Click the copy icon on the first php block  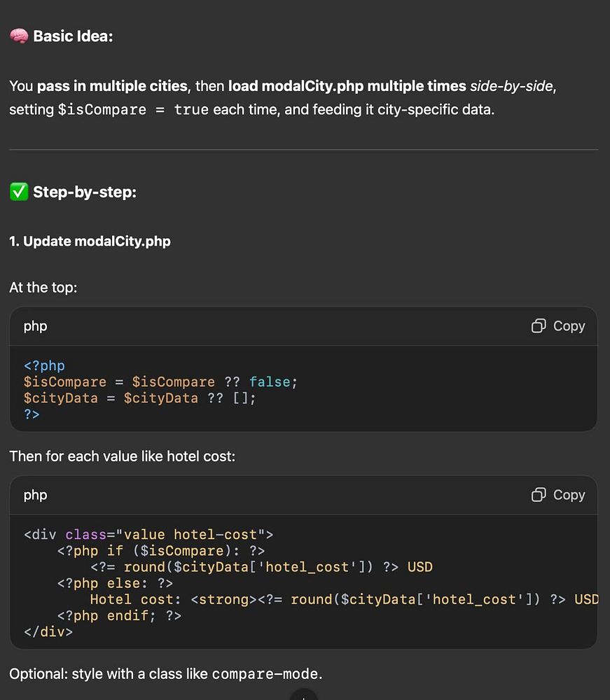pyautogui.click(x=539, y=326)
